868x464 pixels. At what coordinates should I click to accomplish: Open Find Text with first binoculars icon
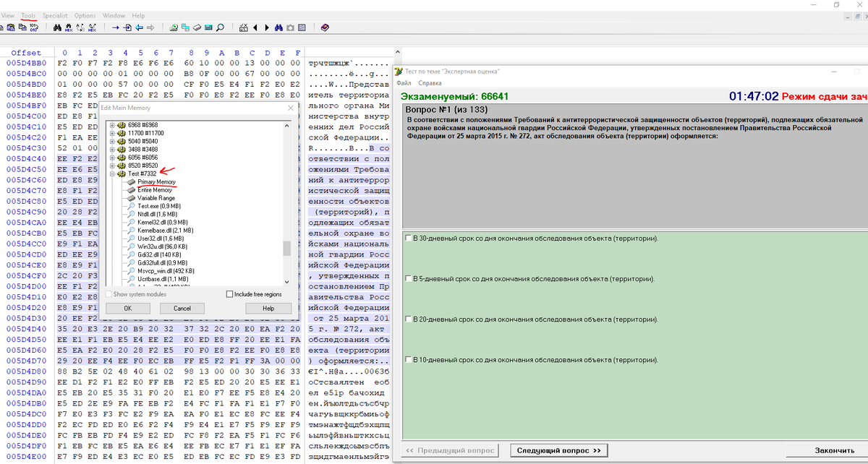click(57, 27)
